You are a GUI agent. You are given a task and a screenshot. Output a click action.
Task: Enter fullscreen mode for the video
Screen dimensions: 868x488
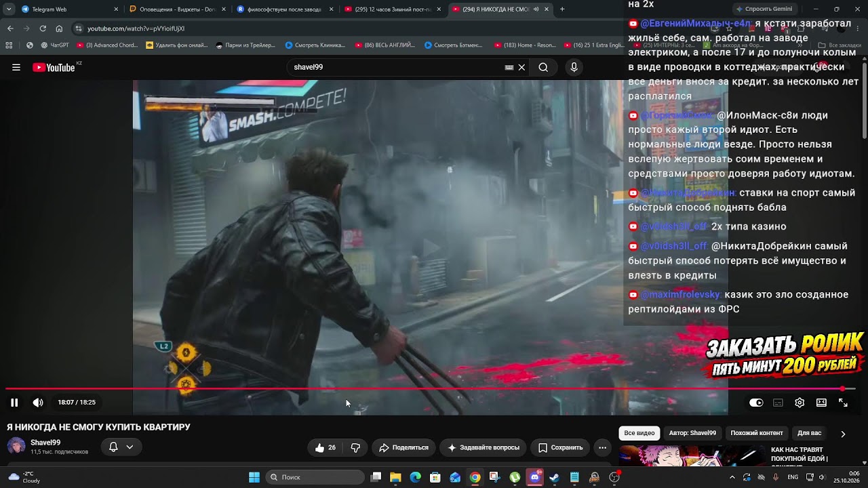pyautogui.click(x=843, y=403)
